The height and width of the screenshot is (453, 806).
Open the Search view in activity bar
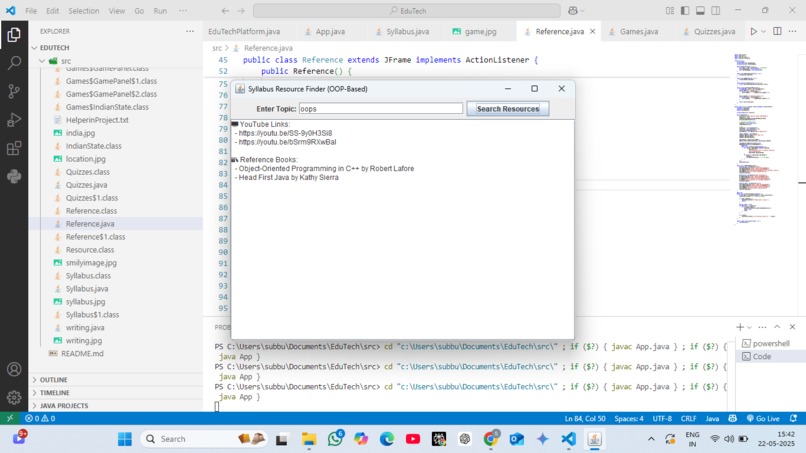14,63
